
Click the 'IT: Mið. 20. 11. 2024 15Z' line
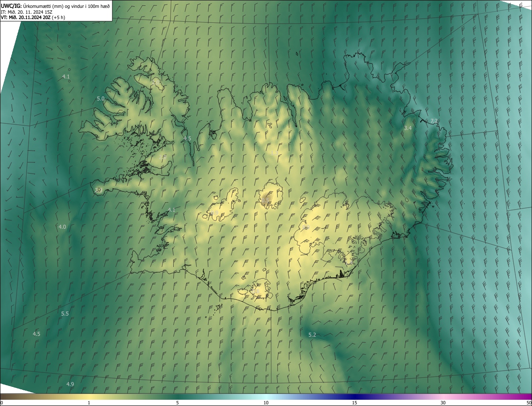coord(26,12)
